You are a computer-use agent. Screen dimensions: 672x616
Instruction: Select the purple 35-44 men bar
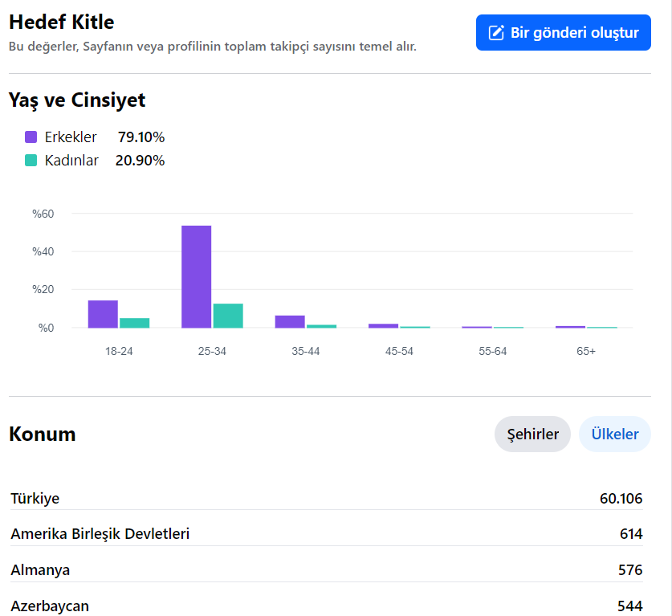click(x=290, y=322)
